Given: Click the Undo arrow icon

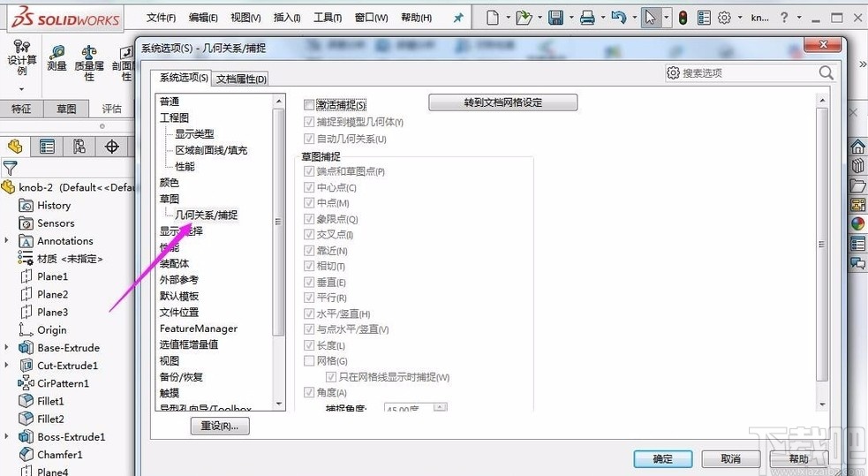Looking at the screenshot, I should point(619,17).
